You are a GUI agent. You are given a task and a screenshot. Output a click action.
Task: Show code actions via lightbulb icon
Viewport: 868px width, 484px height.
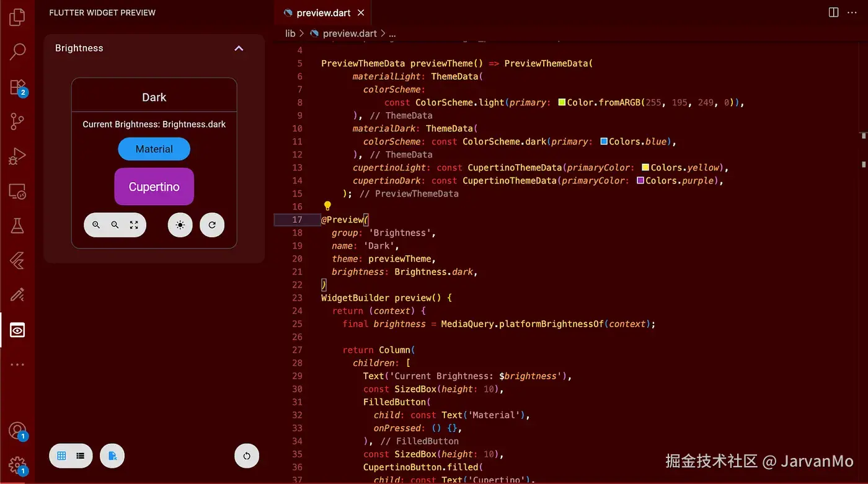point(327,206)
